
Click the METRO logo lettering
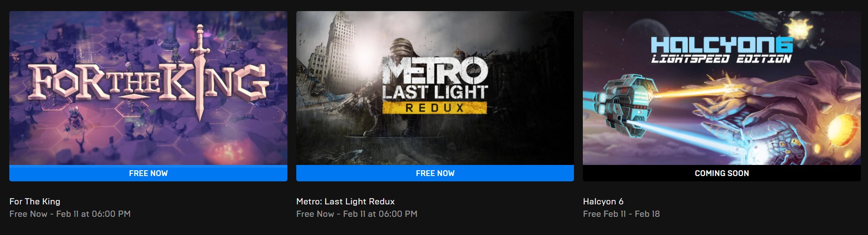(435, 72)
